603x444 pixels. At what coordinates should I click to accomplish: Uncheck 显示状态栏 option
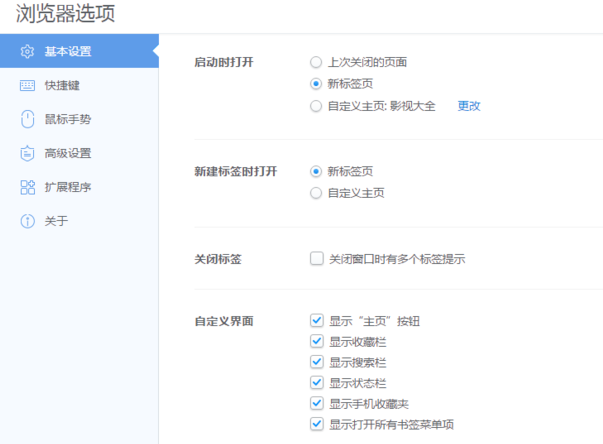[317, 383]
